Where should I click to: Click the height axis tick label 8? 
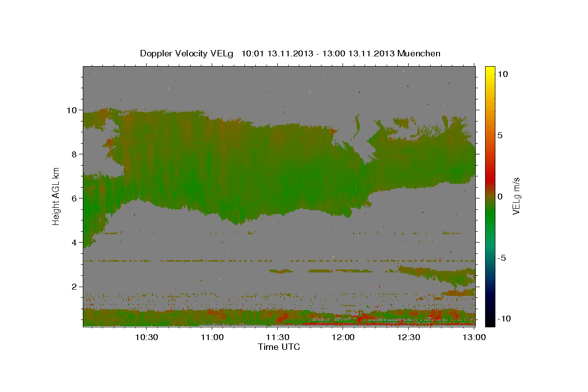[75, 154]
